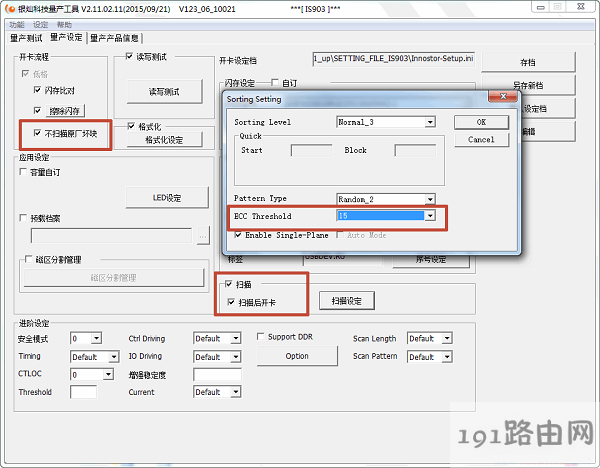Expand the Sorting Level dropdown
This screenshot has width=600, height=468.
pyautogui.click(x=430, y=122)
